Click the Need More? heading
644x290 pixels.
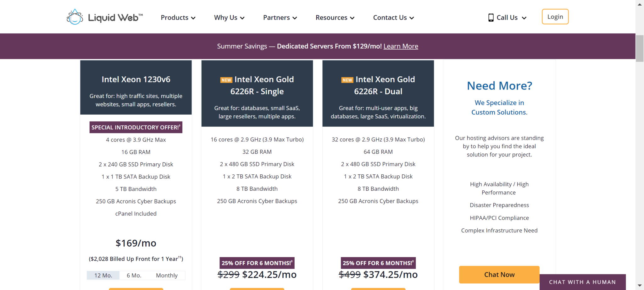[x=499, y=85]
